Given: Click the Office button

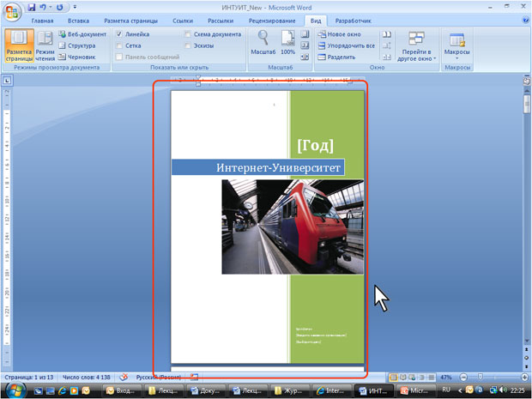Looking at the screenshot, I should [x=11, y=10].
